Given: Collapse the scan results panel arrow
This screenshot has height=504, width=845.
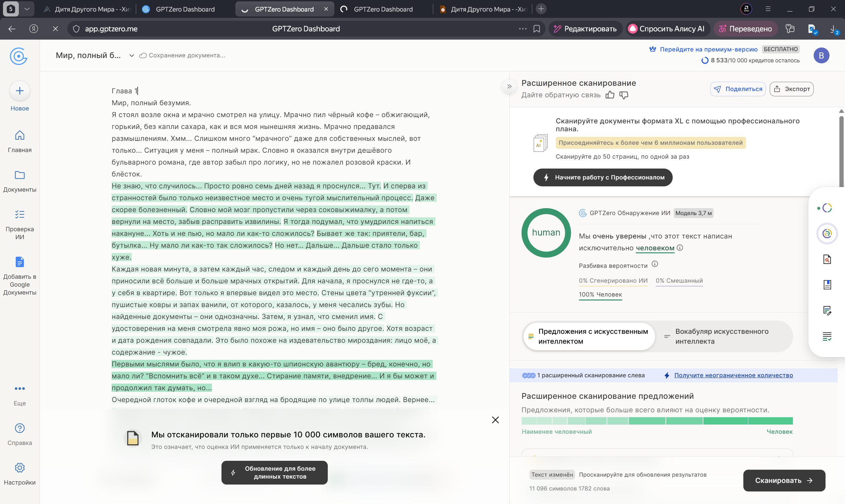Looking at the screenshot, I should 509,86.
